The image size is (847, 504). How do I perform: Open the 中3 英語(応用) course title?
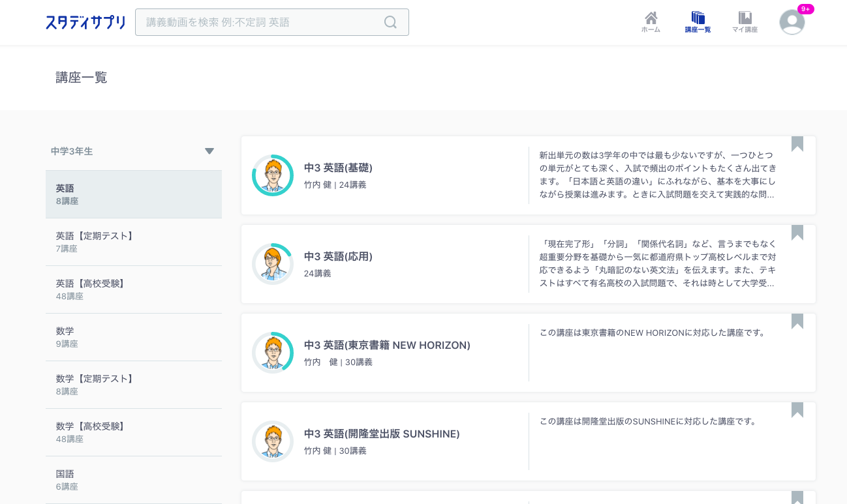338,256
